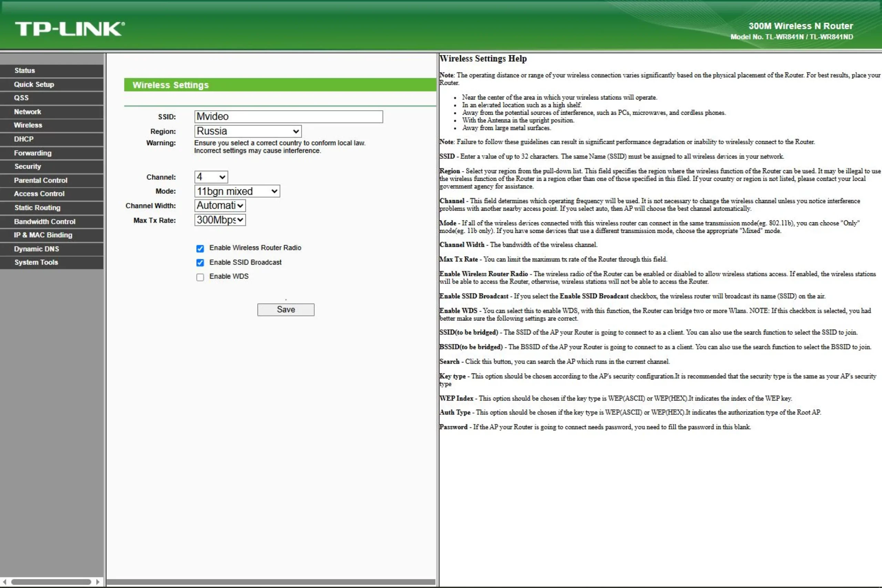The image size is (882, 588).
Task: Go to the Quick Setup menu
Action: pos(34,84)
